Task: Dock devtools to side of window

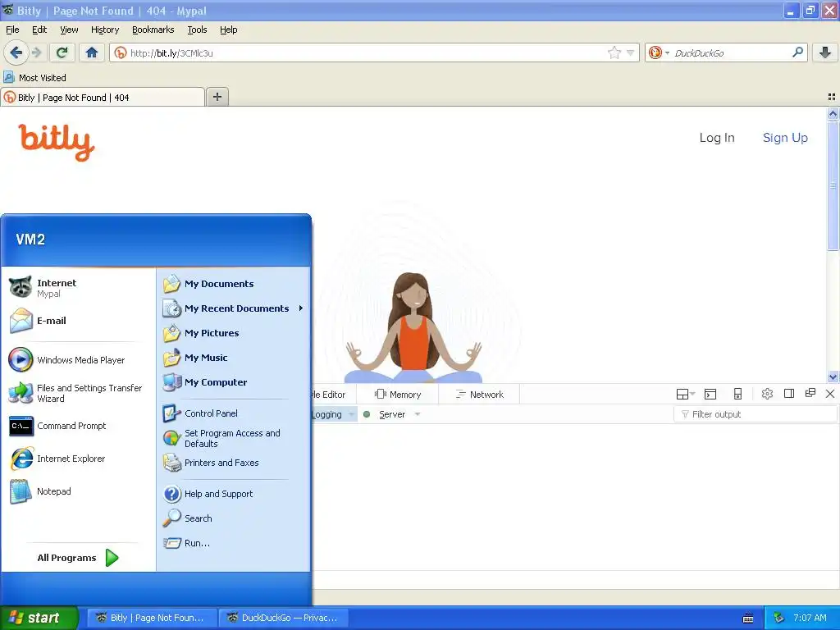Action: [788, 394]
